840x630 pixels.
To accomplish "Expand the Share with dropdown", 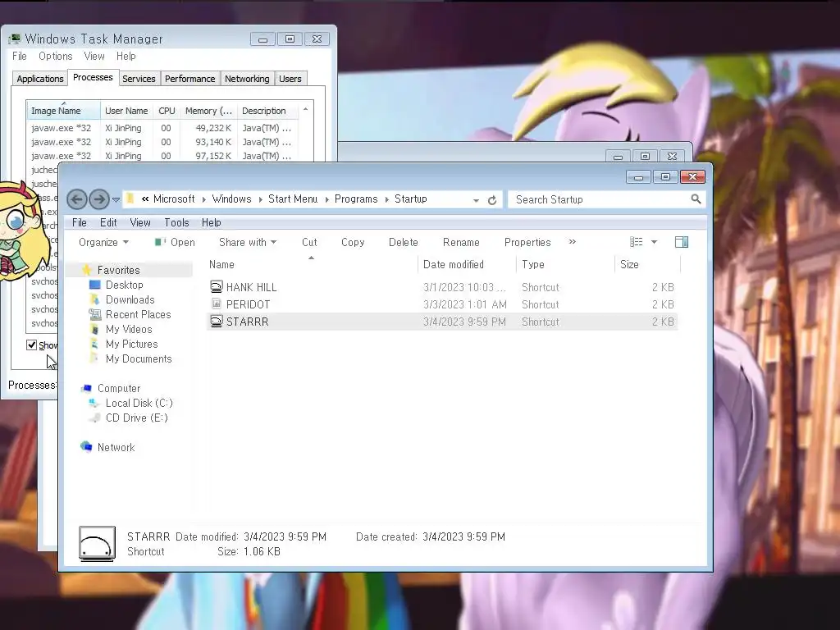I will tap(248, 242).
